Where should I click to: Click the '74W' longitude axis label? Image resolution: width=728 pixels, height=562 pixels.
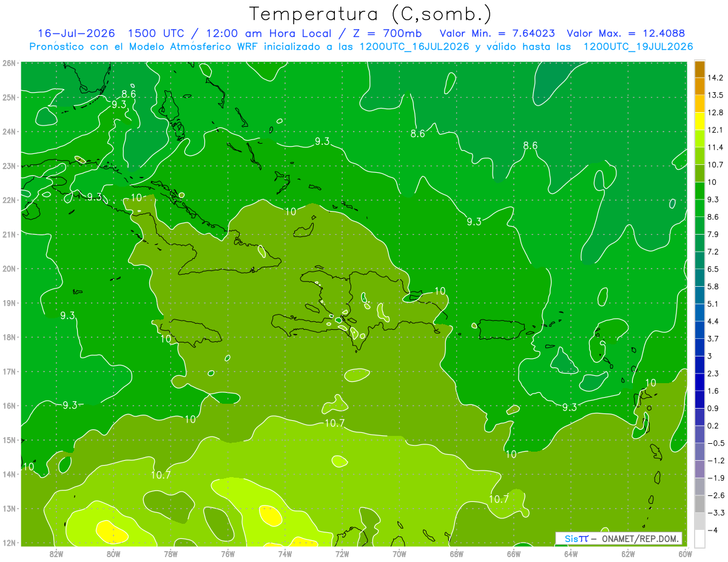click(285, 554)
